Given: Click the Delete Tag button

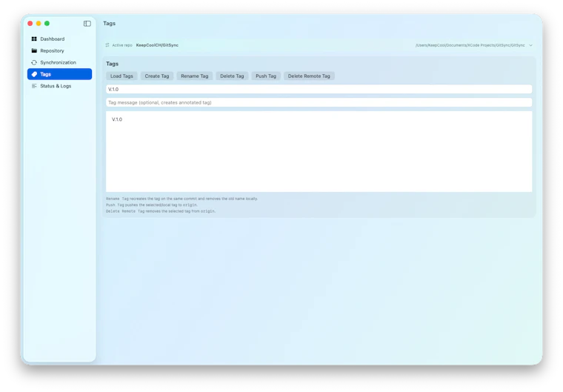Looking at the screenshot, I should click(232, 76).
